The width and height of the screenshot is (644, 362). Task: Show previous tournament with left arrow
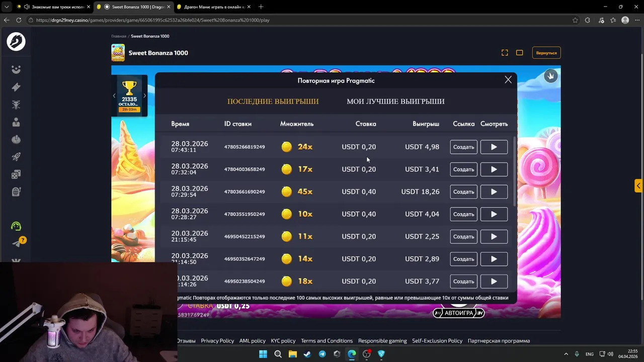[x=114, y=96]
